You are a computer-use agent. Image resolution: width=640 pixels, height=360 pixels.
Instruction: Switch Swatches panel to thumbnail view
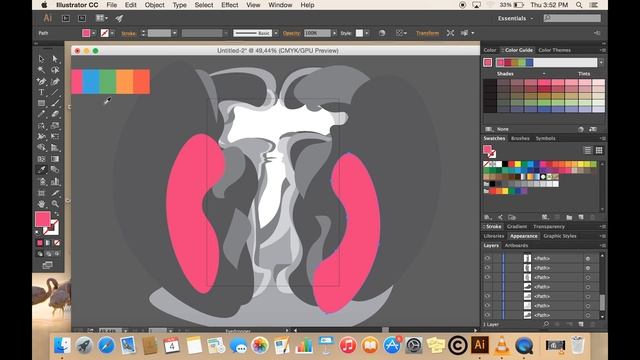coord(599,151)
